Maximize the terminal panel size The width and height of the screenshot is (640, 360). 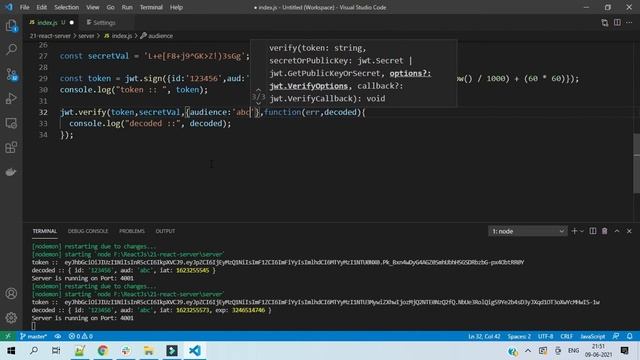pos(617,231)
